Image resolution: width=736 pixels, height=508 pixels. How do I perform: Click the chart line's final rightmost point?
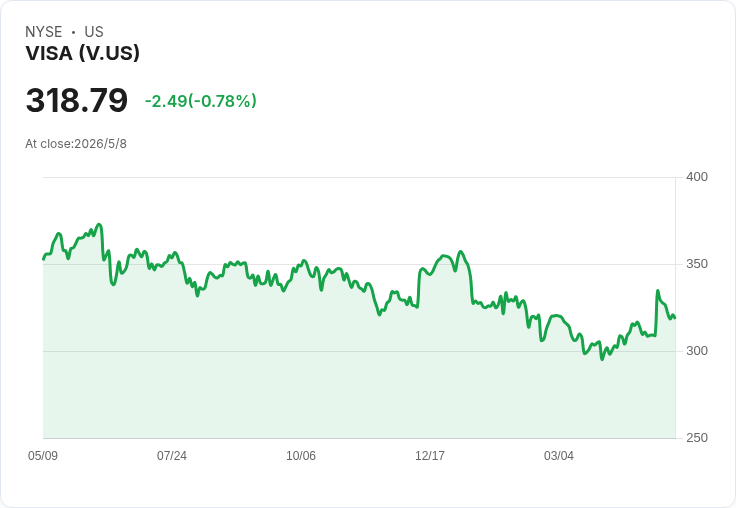tap(675, 318)
